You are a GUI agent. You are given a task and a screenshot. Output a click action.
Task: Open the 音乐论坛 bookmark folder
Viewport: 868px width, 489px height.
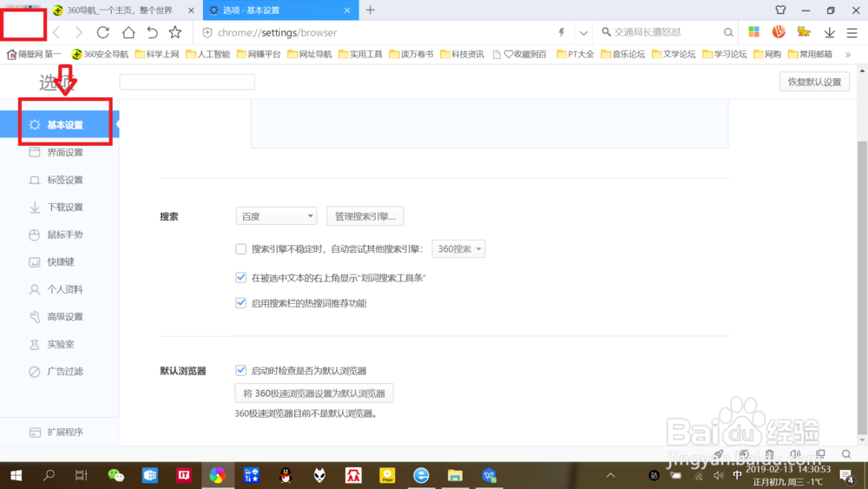point(622,54)
